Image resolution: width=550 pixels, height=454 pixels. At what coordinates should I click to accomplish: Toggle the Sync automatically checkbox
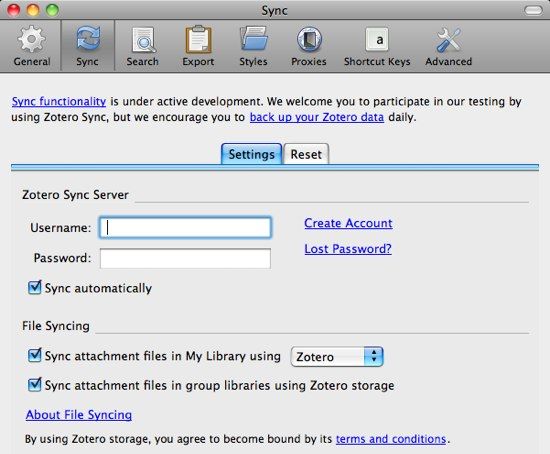point(35,287)
